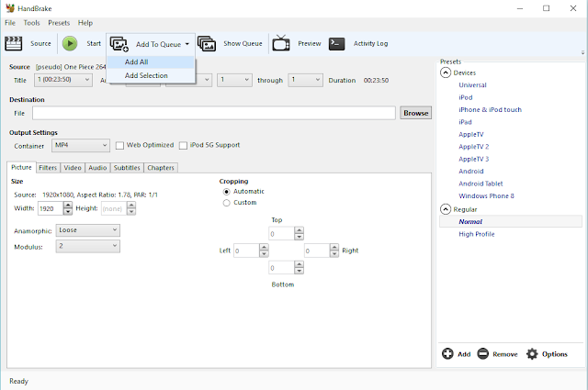Click the Activity Log terminal icon
The width and height of the screenshot is (588, 390).
pos(336,43)
